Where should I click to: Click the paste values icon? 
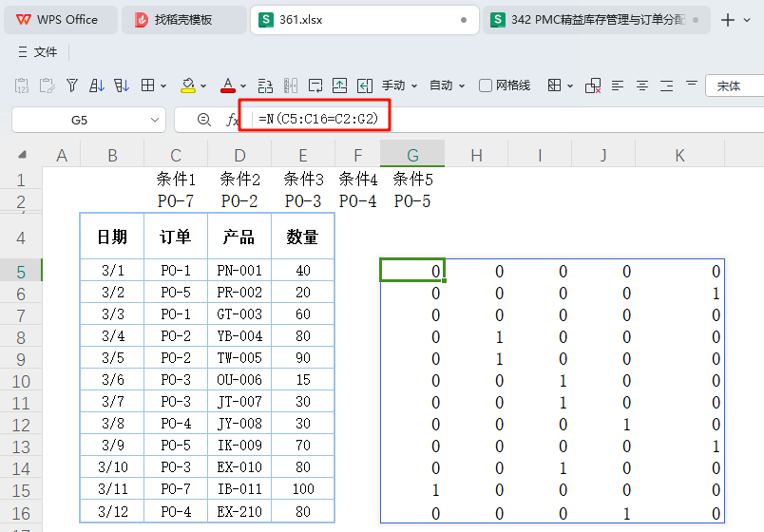pos(22,85)
